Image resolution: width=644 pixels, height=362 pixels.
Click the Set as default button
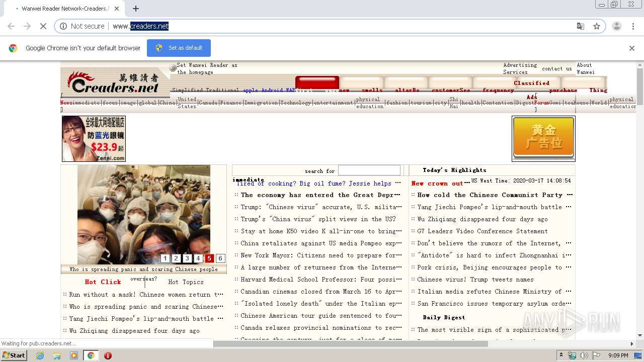click(x=179, y=48)
